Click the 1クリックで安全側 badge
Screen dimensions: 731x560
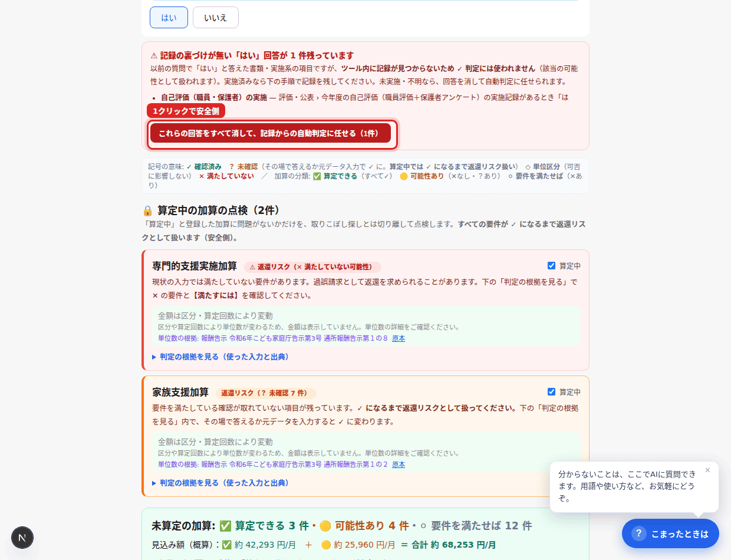186,111
